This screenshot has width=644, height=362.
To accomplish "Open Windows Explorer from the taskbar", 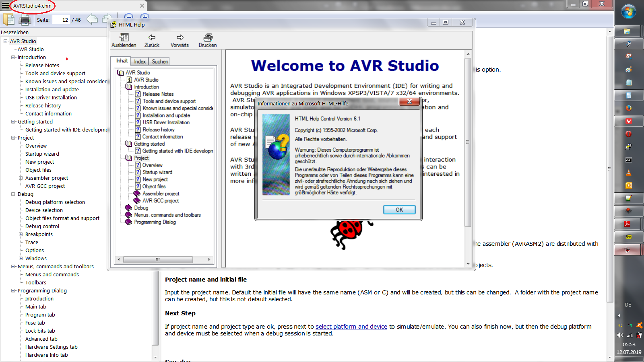I will tap(627, 31).
